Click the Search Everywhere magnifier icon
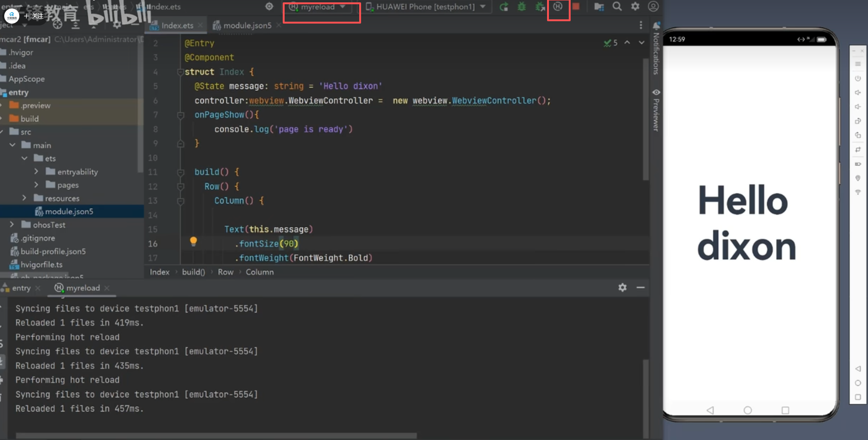Viewport: 868px width, 440px height. [617, 7]
